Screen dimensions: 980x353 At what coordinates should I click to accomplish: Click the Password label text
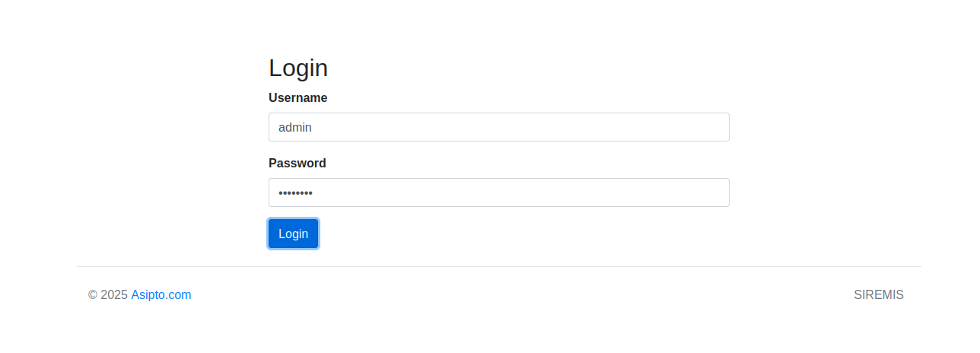point(297,163)
